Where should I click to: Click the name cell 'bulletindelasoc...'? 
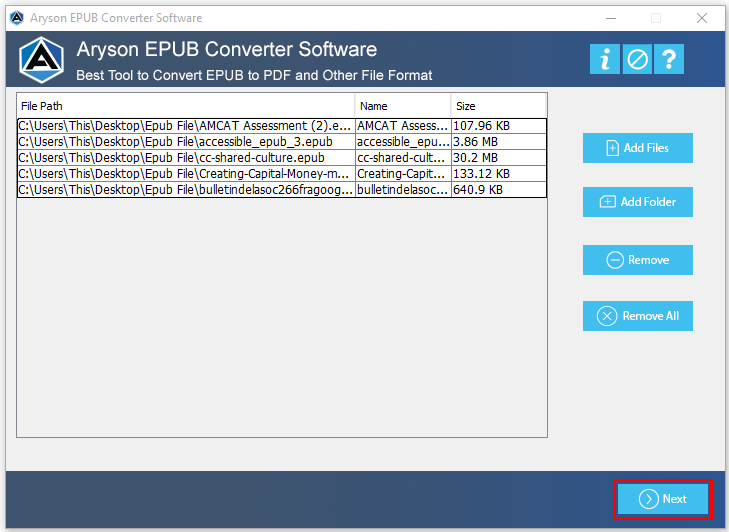(x=403, y=190)
